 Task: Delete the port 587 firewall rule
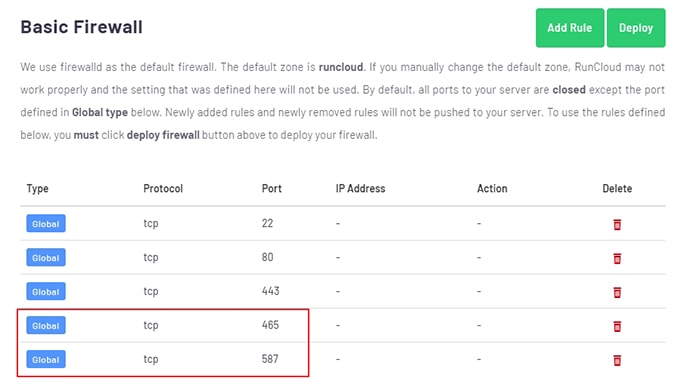[617, 360]
